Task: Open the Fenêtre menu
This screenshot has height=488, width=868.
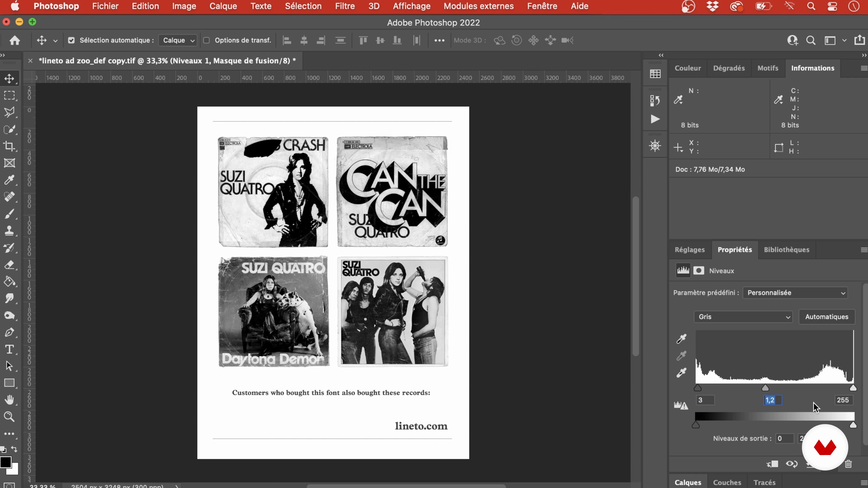Action: 542,6
